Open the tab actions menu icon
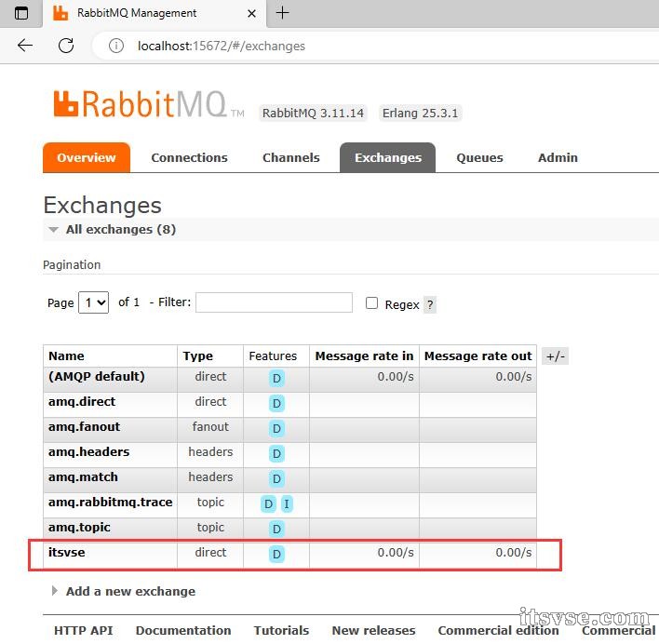Viewport: 659px width, 644px height. click(x=21, y=13)
